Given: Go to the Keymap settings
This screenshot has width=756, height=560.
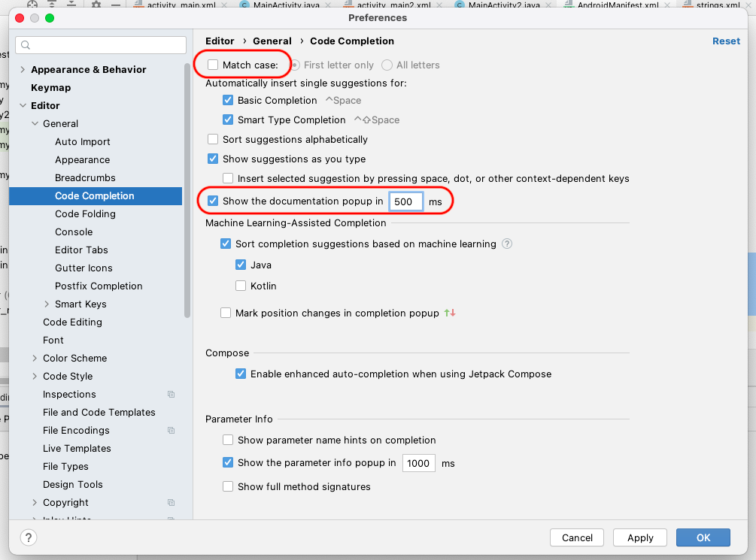Looking at the screenshot, I should click(x=50, y=88).
